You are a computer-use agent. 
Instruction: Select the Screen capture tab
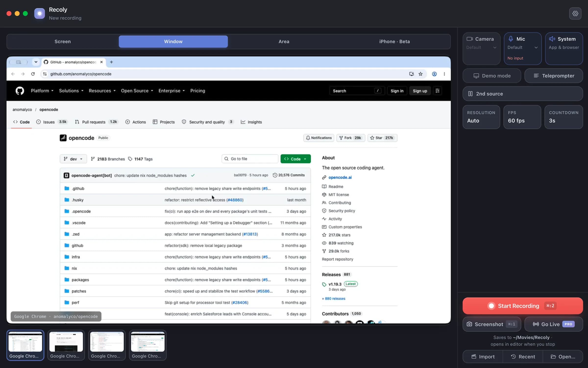click(62, 41)
